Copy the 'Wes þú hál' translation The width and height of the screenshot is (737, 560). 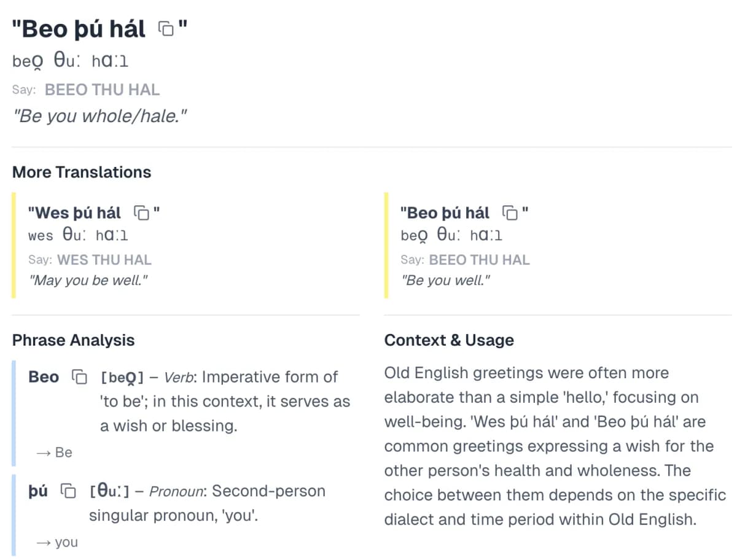[141, 213]
